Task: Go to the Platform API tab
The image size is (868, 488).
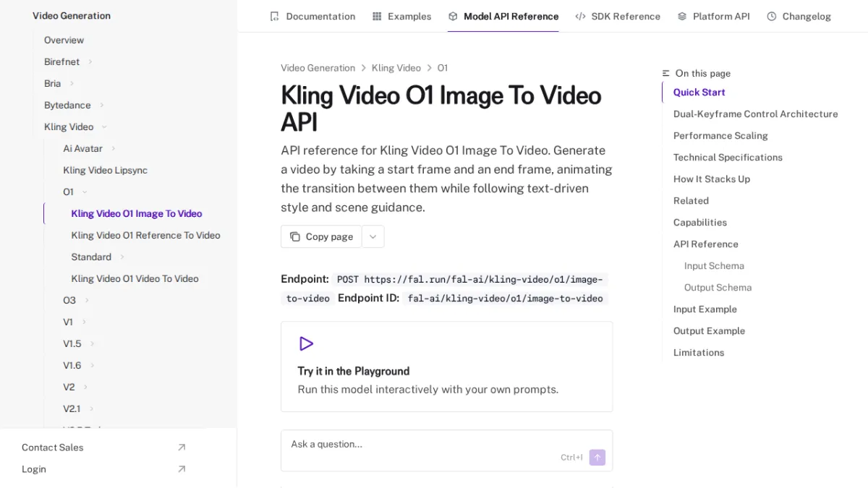Action: (x=714, y=16)
